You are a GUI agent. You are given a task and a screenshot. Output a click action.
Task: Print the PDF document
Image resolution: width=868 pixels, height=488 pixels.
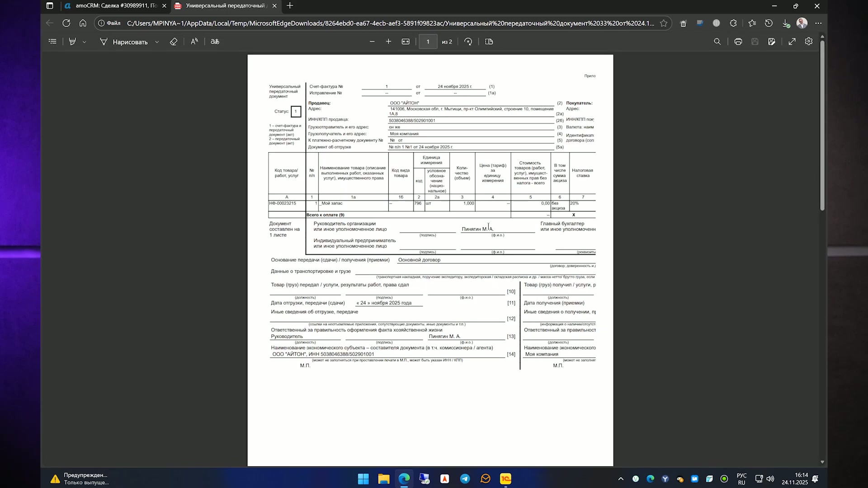tap(738, 42)
